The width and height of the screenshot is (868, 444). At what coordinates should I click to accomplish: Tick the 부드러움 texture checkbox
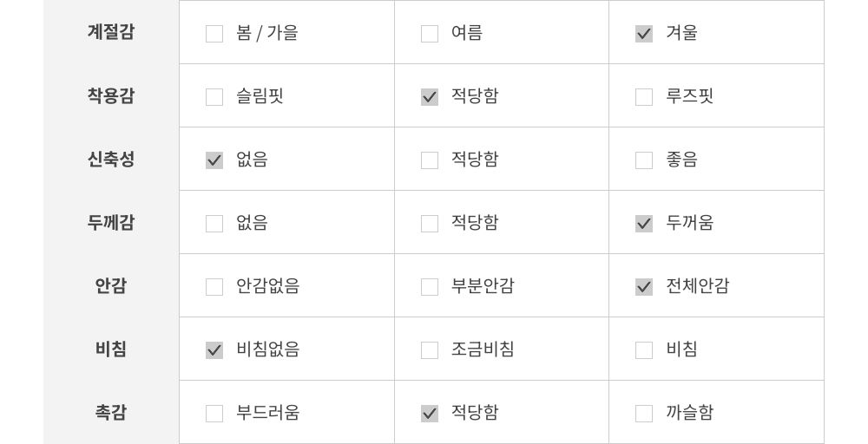point(214,414)
